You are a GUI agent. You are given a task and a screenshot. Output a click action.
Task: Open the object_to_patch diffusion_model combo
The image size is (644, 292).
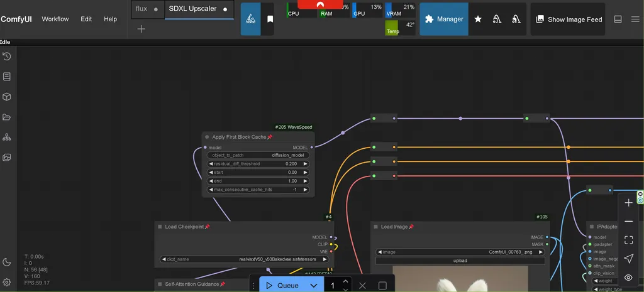pos(258,156)
